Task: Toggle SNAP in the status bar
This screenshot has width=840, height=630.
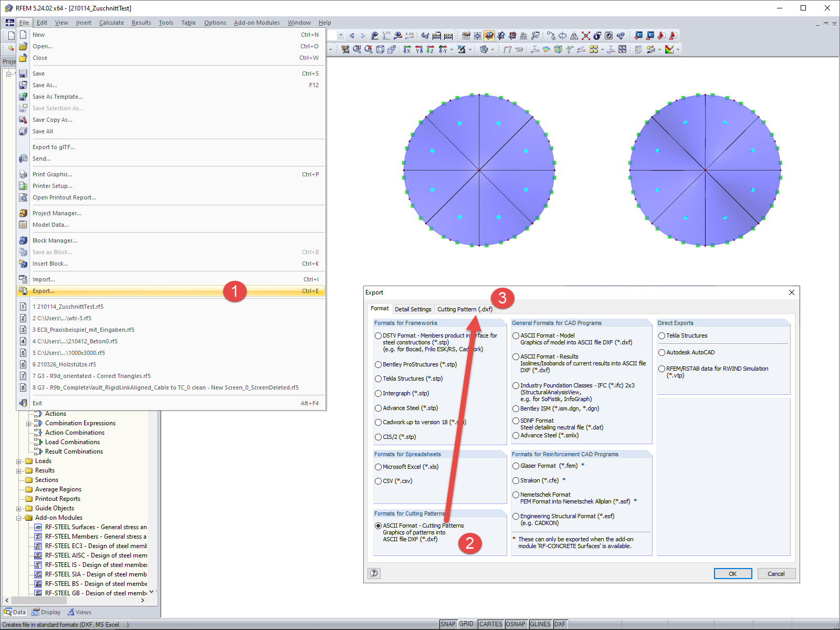Action: click(449, 624)
